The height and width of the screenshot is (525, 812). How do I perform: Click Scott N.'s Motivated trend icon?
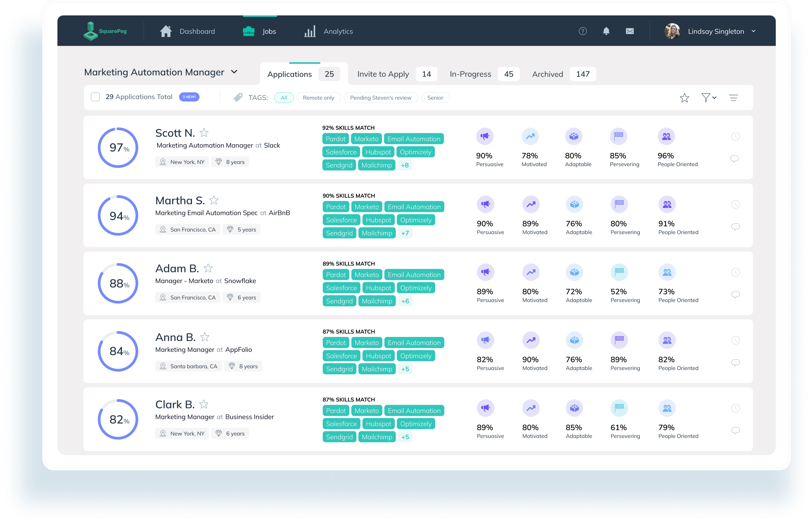point(530,136)
